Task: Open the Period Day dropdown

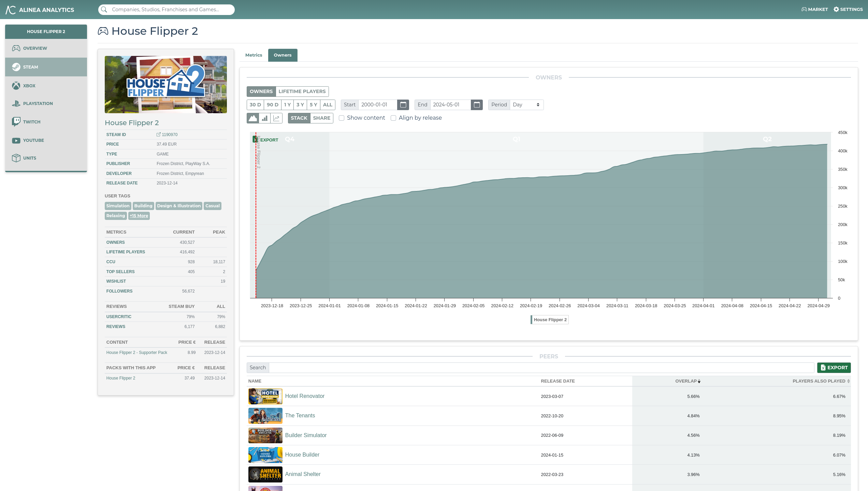Action: click(x=526, y=105)
